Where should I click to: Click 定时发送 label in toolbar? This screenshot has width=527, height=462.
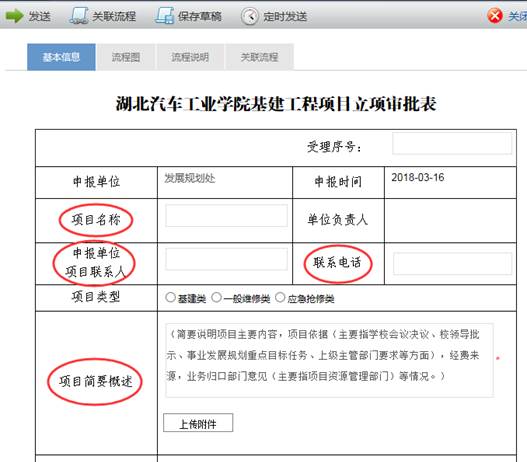tap(285, 16)
